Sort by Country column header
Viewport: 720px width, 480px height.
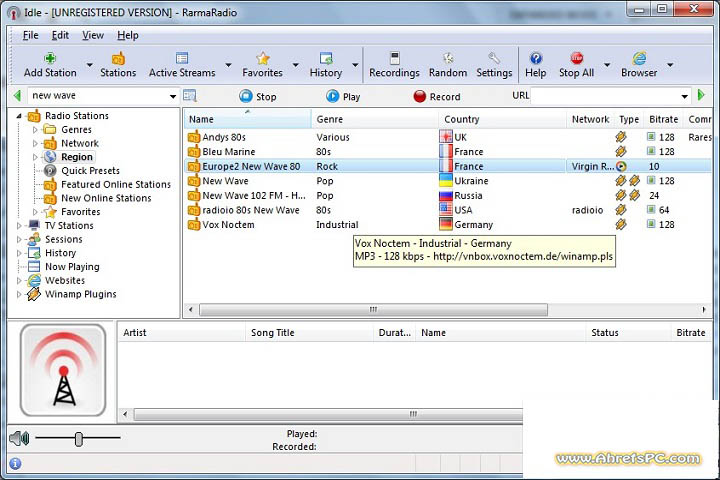tap(502, 119)
